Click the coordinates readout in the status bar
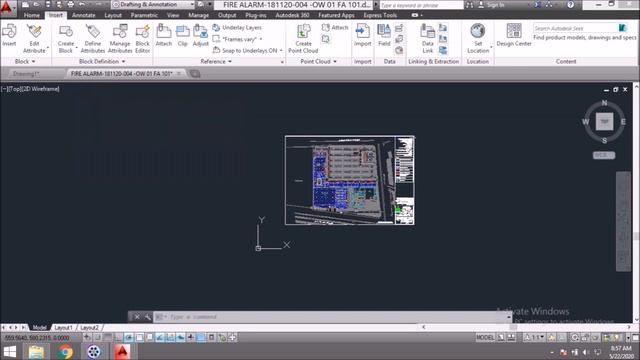The height and width of the screenshot is (360, 640). 37,338
